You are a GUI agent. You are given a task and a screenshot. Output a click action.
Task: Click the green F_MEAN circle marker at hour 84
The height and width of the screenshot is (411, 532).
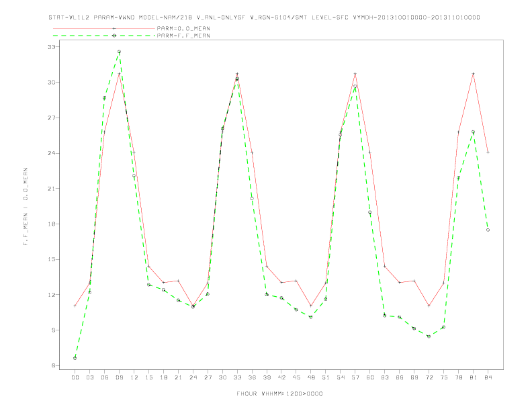click(x=488, y=230)
